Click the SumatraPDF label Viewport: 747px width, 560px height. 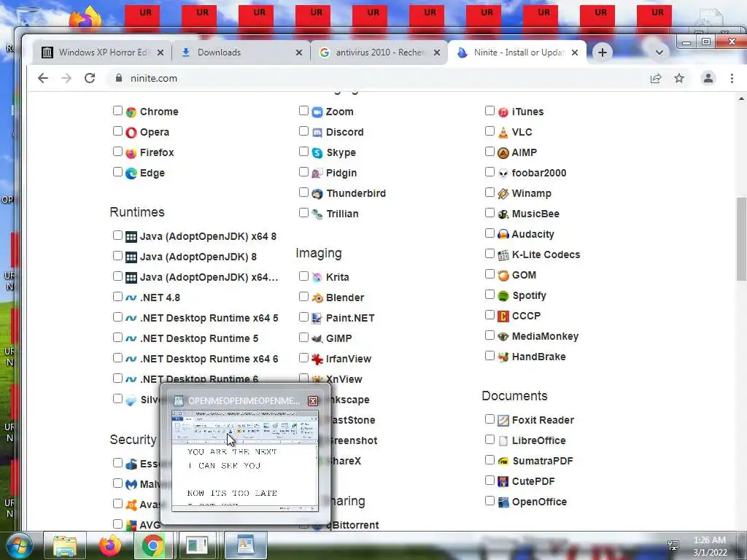tap(543, 461)
